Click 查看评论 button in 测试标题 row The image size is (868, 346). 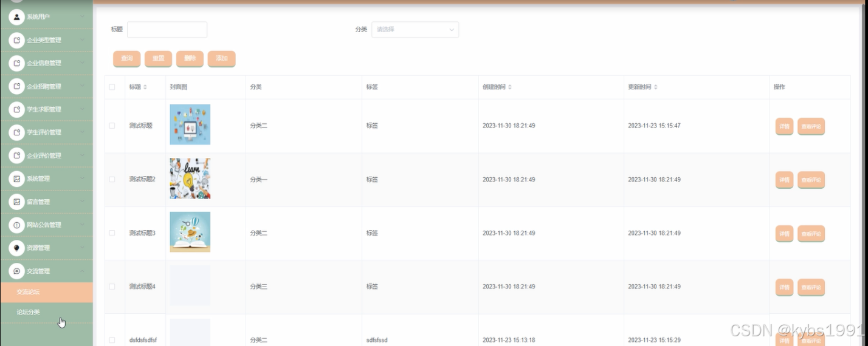811,126
